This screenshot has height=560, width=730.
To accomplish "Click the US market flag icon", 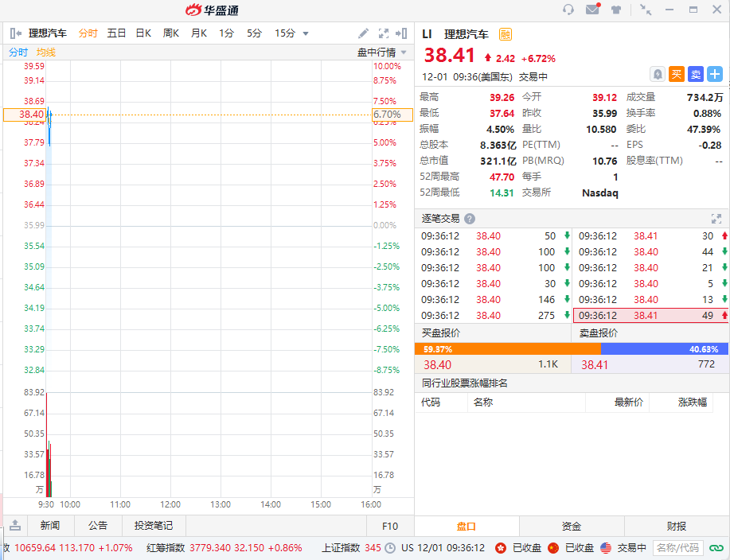I will (606, 548).
